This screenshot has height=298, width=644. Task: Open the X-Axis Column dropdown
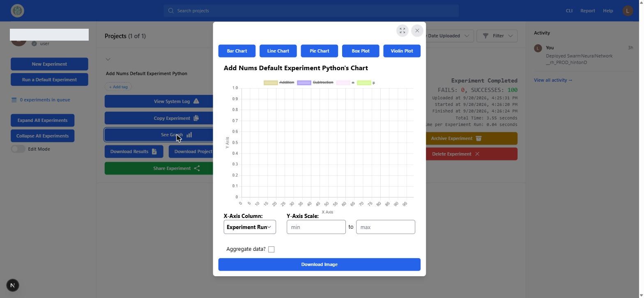250,227
